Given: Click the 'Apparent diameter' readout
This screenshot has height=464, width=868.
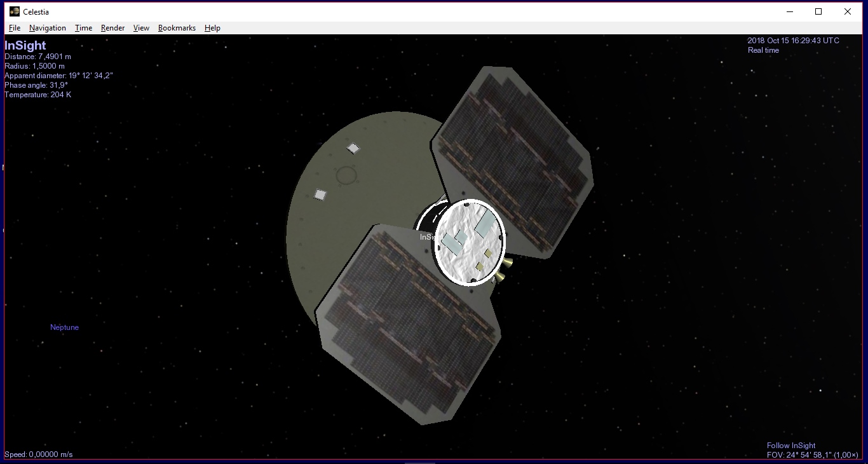Looking at the screenshot, I should [58, 76].
